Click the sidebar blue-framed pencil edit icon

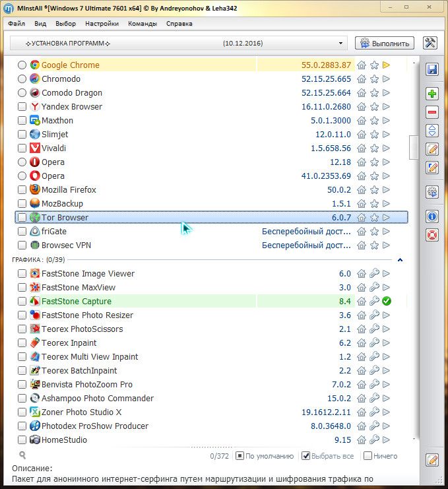click(432, 168)
